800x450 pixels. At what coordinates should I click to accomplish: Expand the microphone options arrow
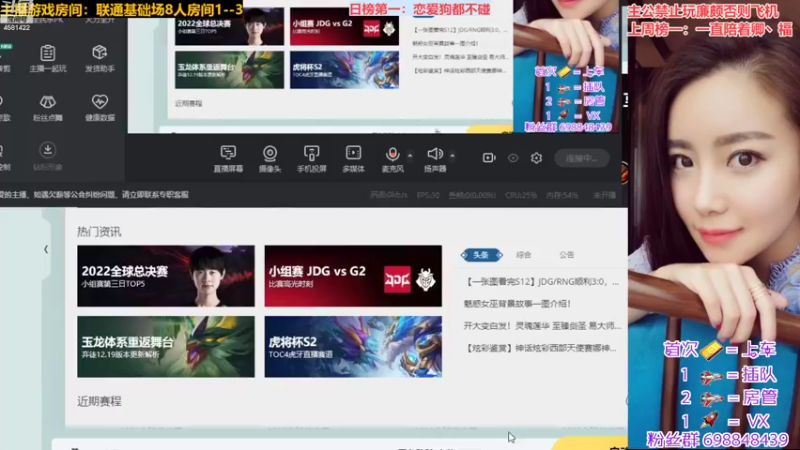(x=410, y=155)
